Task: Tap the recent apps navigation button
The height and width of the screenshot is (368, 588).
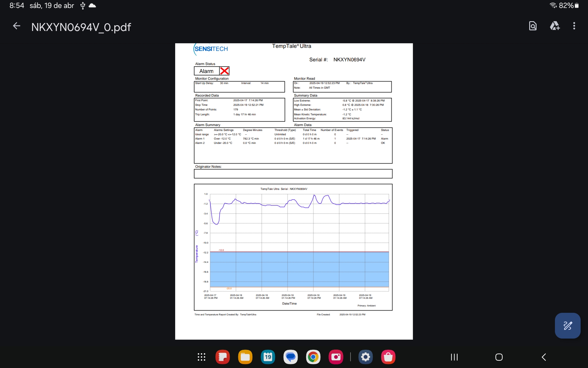Action: coord(454,357)
